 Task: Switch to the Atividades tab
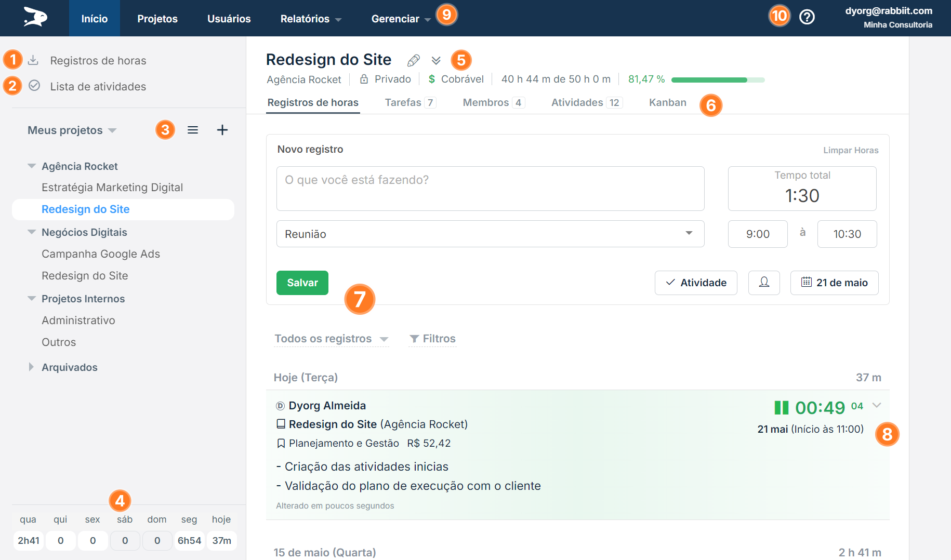click(x=587, y=102)
